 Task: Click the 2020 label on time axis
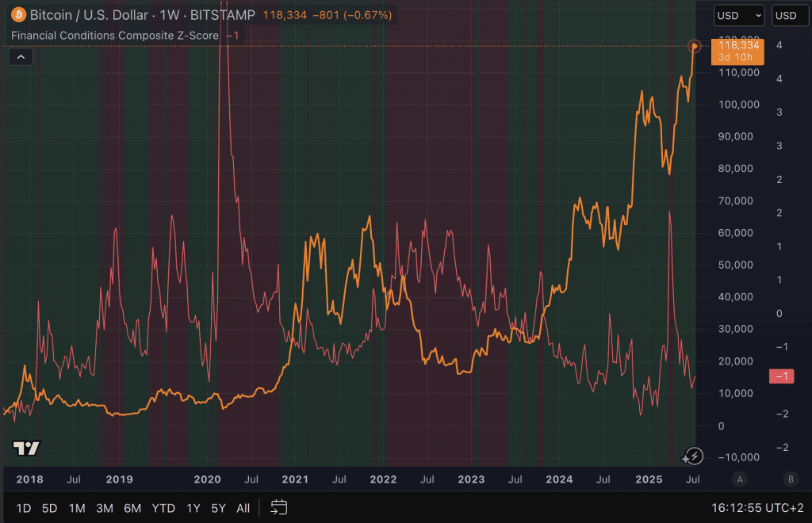click(x=207, y=479)
